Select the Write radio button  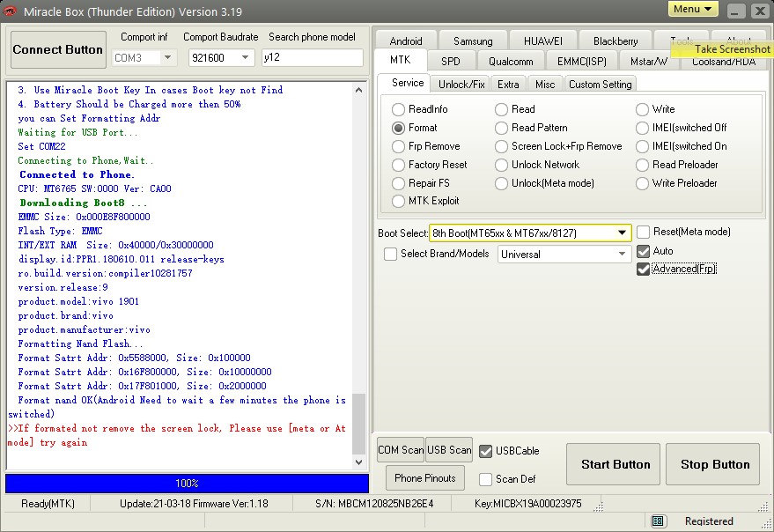tap(642, 109)
